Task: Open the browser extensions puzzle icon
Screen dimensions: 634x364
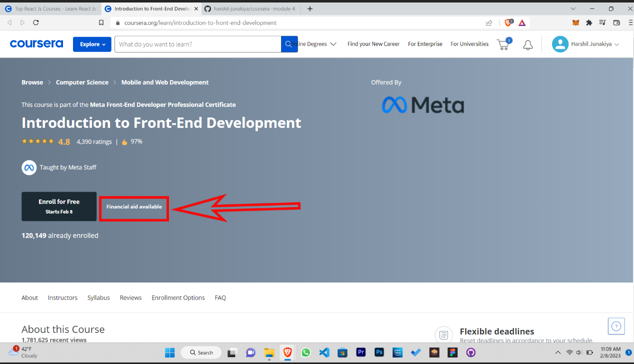Action: pos(589,22)
